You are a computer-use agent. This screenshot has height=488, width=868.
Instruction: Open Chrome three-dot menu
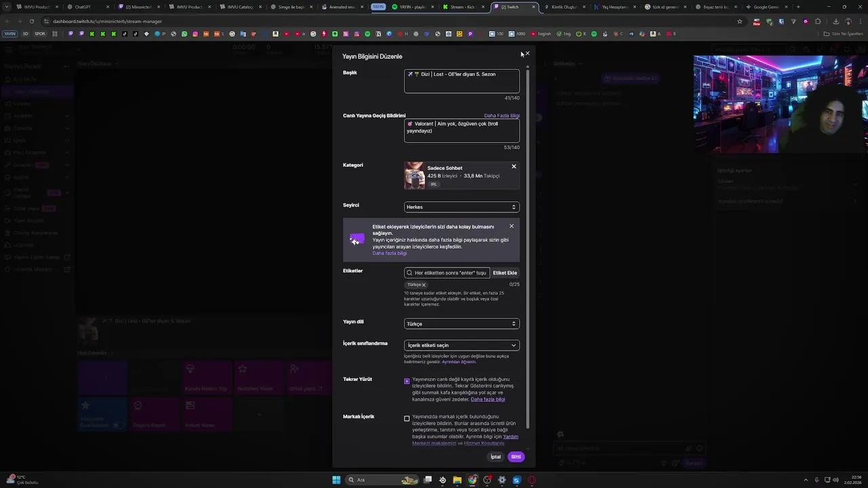860,21
